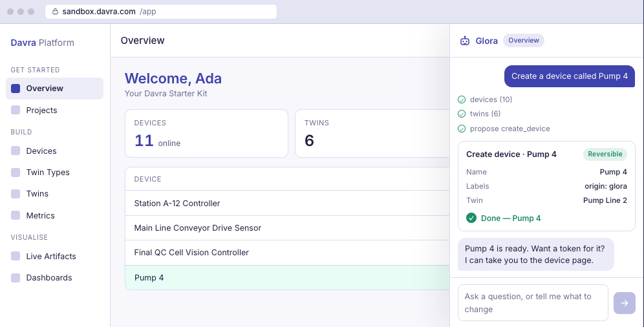
Task: Click the 'propose create_device' step text
Action: 510,129
